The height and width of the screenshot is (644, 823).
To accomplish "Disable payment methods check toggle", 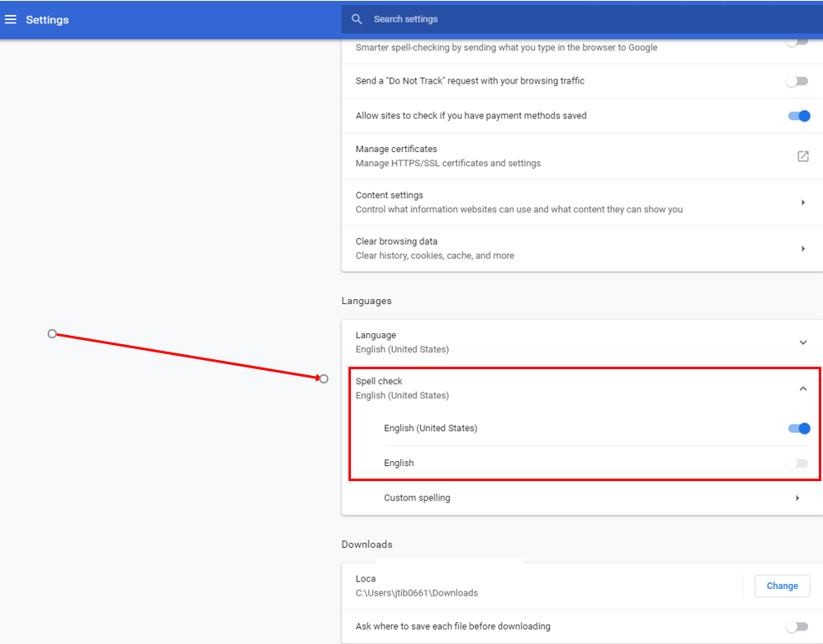I will tap(799, 116).
